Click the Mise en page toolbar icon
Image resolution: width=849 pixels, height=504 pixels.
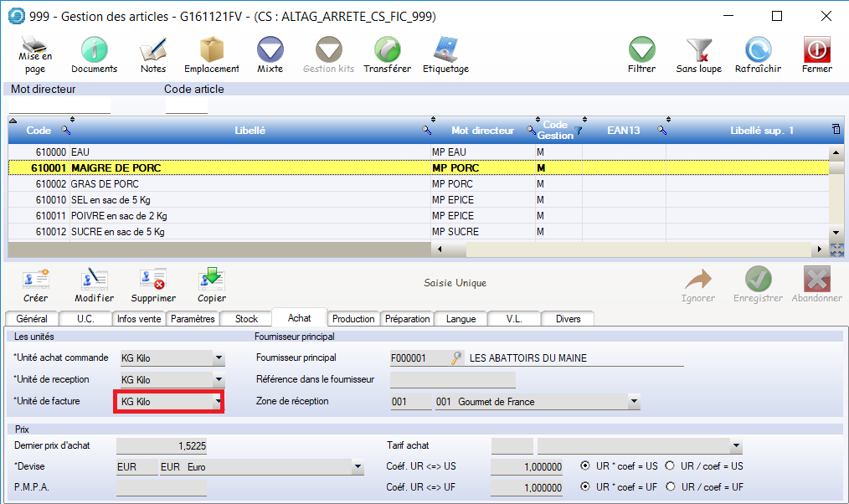[x=35, y=50]
